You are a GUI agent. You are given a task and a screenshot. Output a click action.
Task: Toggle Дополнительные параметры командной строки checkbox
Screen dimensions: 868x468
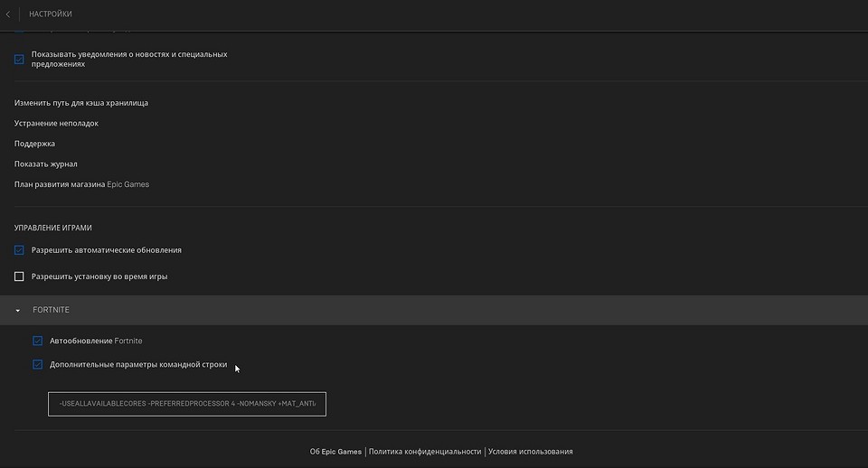point(37,365)
